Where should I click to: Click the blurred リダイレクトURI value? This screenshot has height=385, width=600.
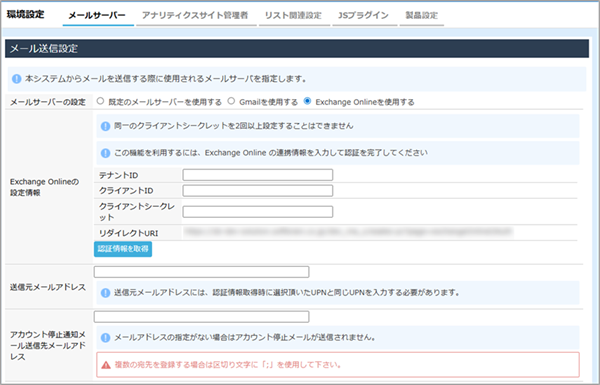pyautogui.click(x=348, y=232)
